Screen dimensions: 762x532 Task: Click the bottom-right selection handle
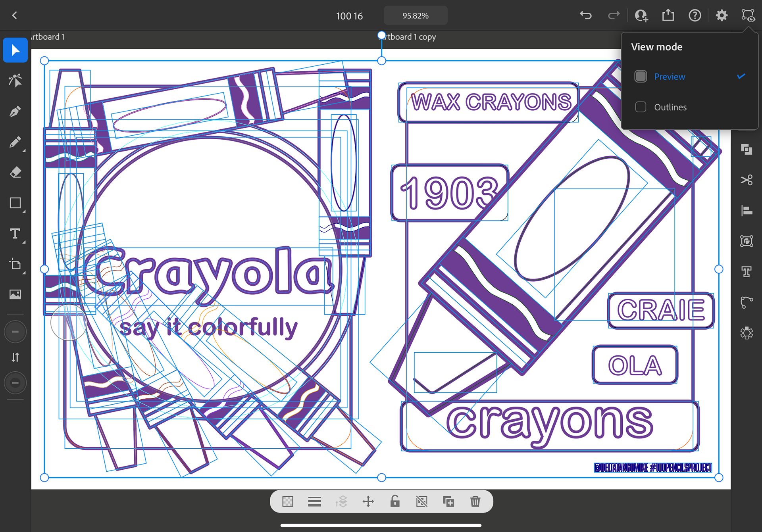click(719, 478)
